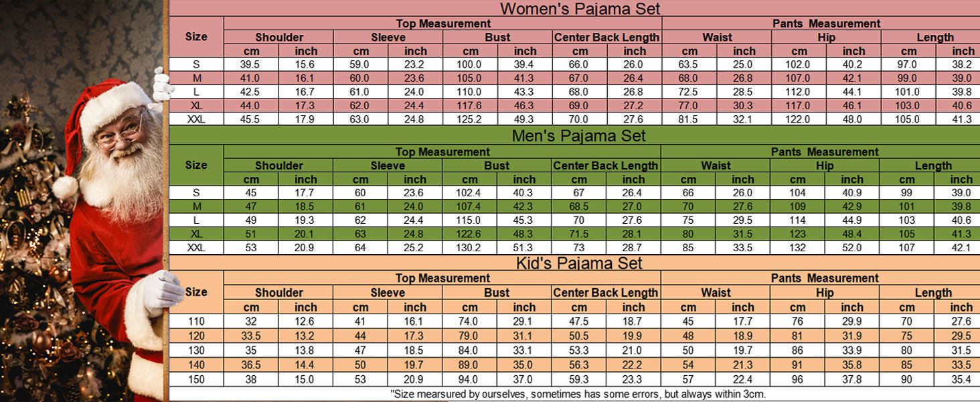Screen dimensions: 980x402
Task: Click the size measurement disclaimer footnote
Action: pyautogui.click(x=578, y=394)
